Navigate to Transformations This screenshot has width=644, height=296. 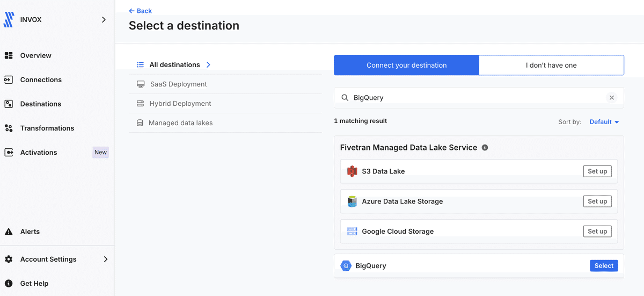tap(47, 128)
